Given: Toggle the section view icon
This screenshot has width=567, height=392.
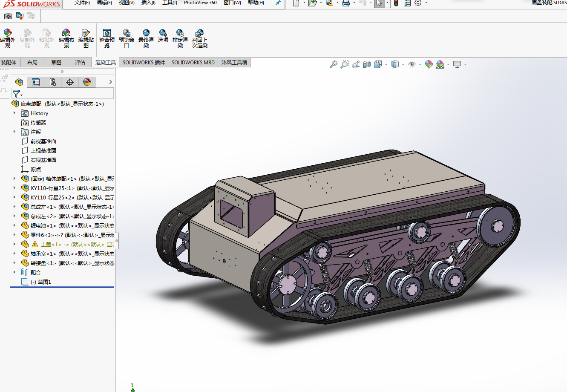Looking at the screenshot, I should (367, 64).
